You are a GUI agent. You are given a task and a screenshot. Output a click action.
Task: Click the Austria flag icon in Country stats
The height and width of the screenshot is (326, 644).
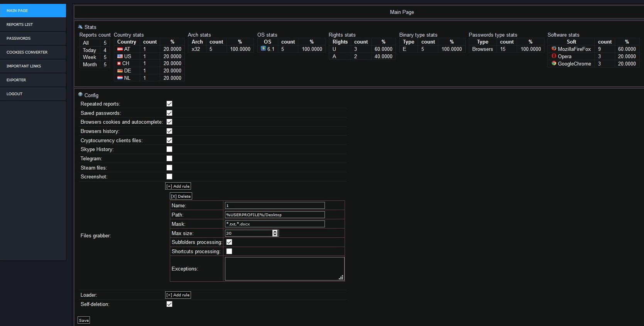coord(120,49)
